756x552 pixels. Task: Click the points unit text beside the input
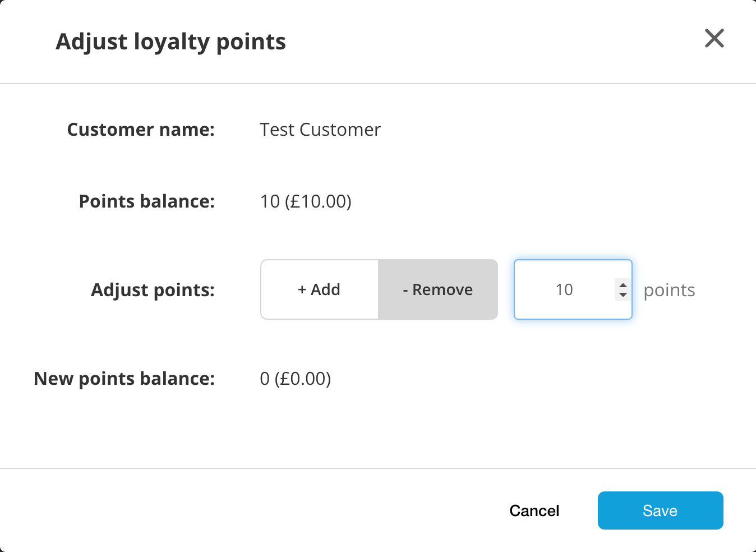(669, 290)
